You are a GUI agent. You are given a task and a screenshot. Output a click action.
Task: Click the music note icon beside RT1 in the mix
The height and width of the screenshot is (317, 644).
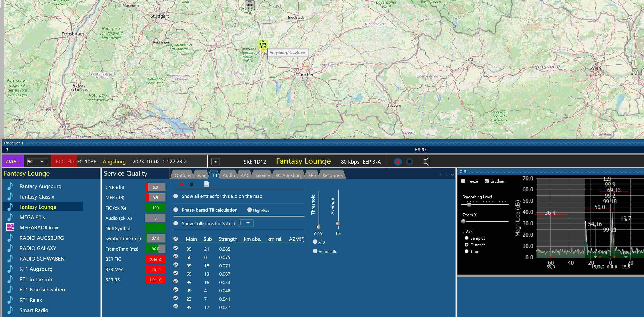click(x=10, y=279)
